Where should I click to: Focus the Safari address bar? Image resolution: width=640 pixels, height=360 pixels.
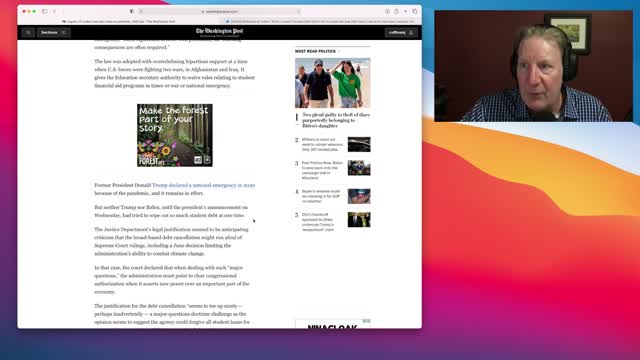(220, 11)
